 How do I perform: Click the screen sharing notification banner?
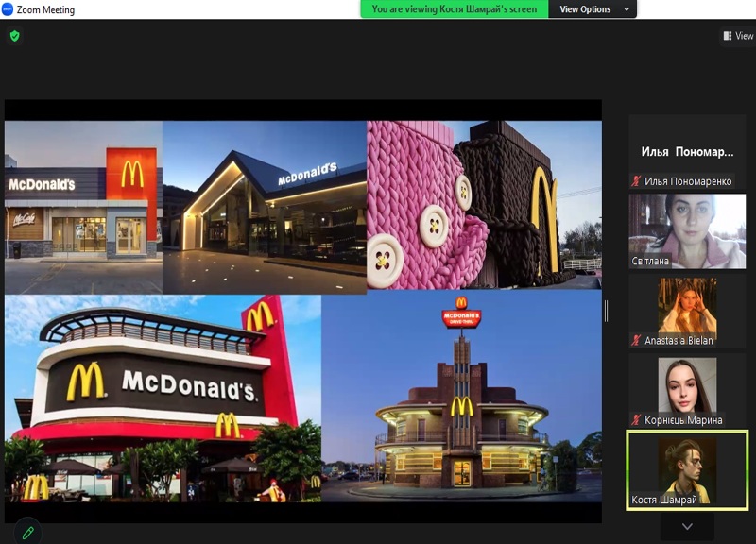[x=455, y=9]
